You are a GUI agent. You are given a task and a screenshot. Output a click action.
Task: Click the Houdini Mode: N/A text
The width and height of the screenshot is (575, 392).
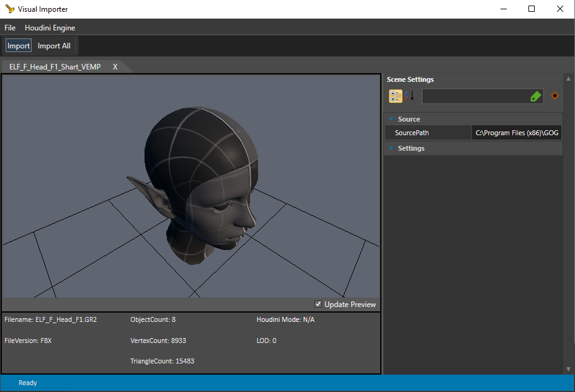click(x=285, y=320)
